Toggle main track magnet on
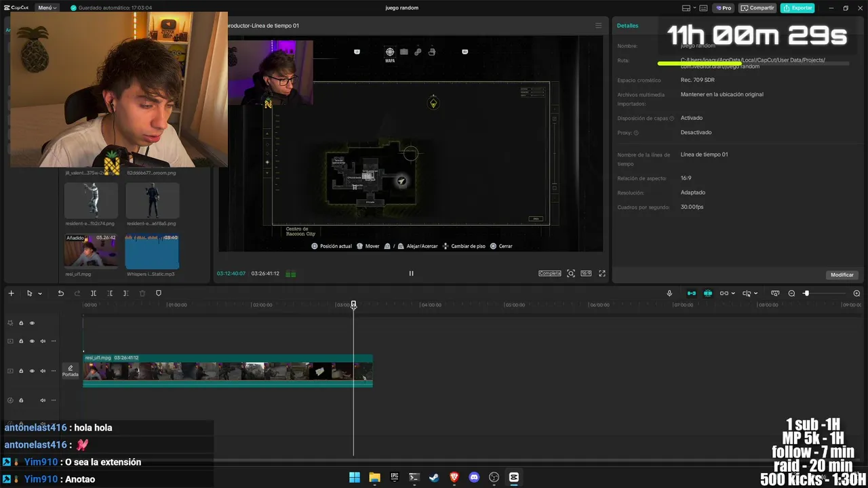Image resolution: width=868 pixels, height=488 pixels. 692,293
